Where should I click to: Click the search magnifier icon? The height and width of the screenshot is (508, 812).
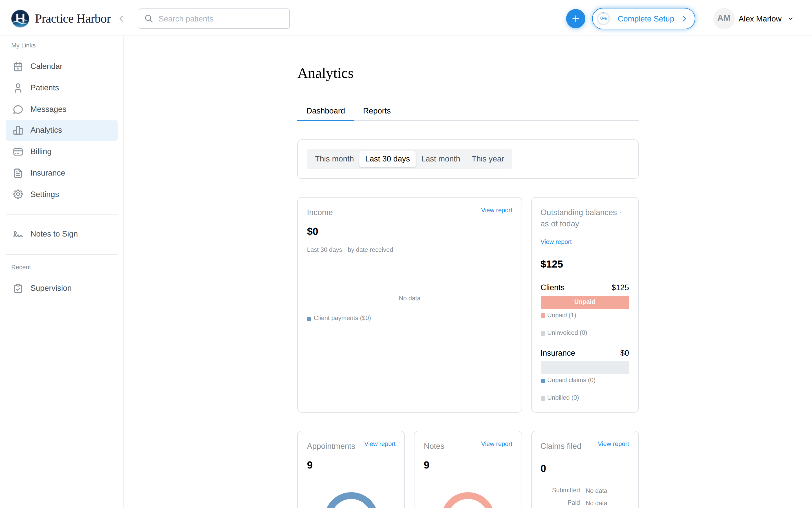[x=149, y=19]
